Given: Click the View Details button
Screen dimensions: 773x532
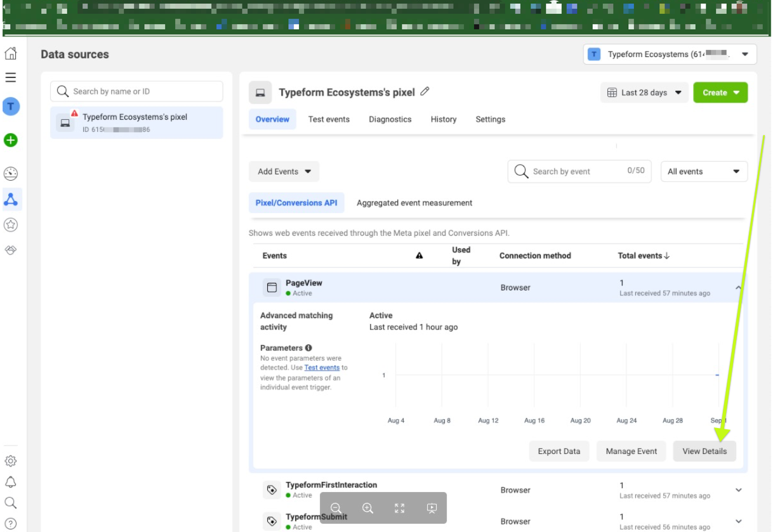Looking at the screenshot, I should coord(704,451).
